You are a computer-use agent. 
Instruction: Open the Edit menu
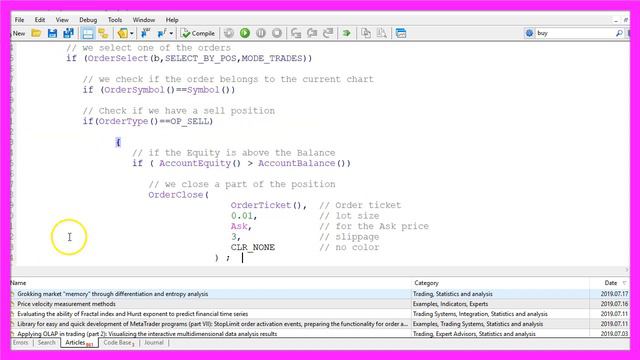pyautogui.click(x=40, y=20)
